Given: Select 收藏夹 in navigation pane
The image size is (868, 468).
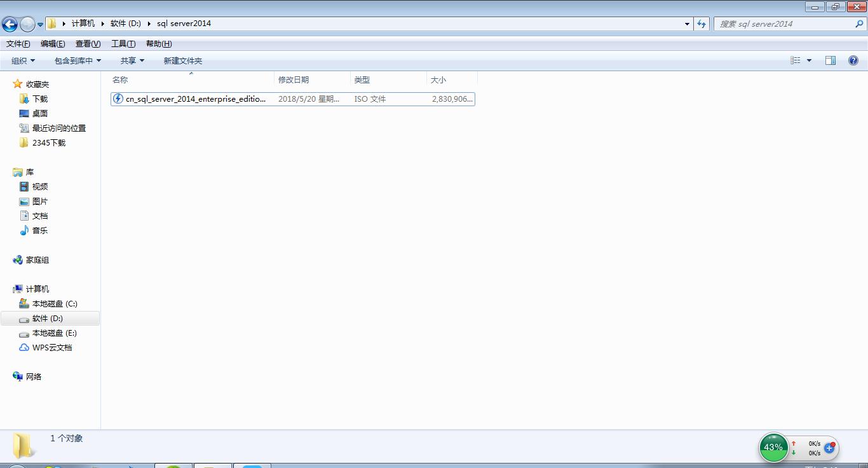Looking at the screenshot, I should point(37,84).
